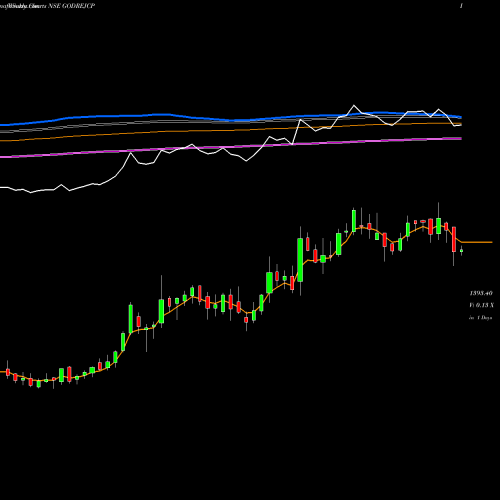The height and width of the screenshot is (500, 500).
Task: Click the highest peak of the white indicator line
Action: tap(354, 106)
